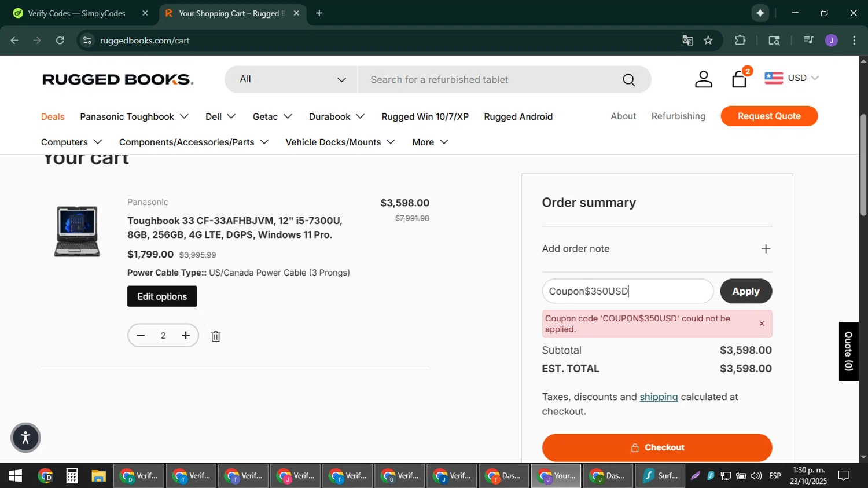The width and height of the screenshot is (868, 488).
Task: Open the shopping bag cart icon
Action: pos(740,79)
